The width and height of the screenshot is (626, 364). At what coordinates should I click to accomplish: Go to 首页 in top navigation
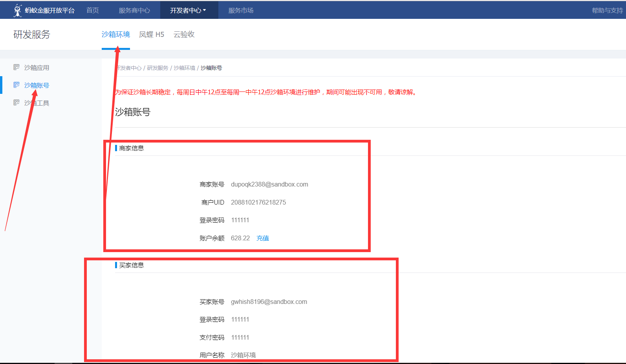(93, 10)
